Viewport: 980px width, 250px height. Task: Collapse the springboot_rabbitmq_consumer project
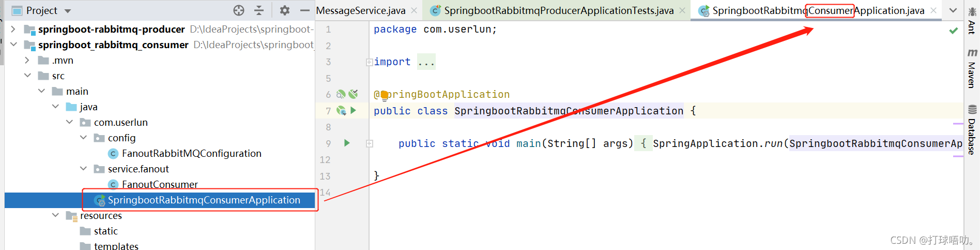[13, 45]
